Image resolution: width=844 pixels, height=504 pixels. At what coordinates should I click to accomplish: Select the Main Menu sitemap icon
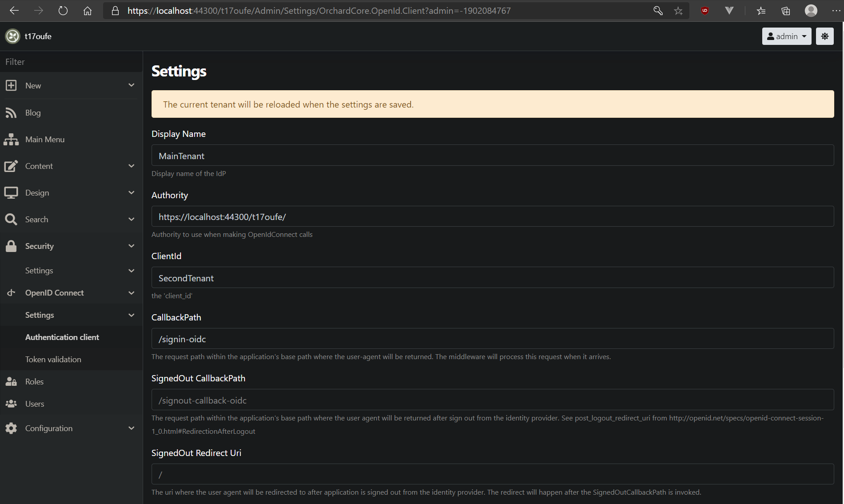pyautogui.click(x=11, y=139)
